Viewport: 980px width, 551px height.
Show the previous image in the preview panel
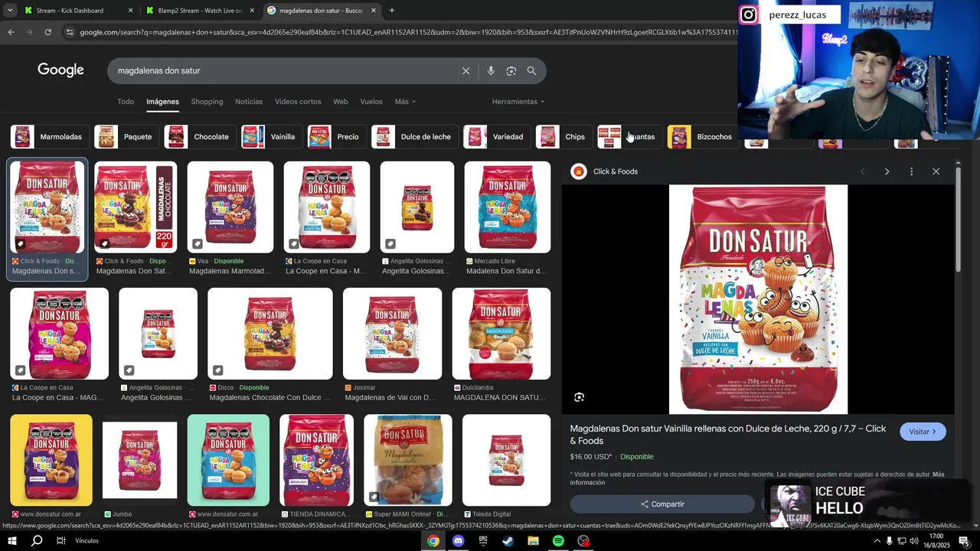click(x=863, y=171)
